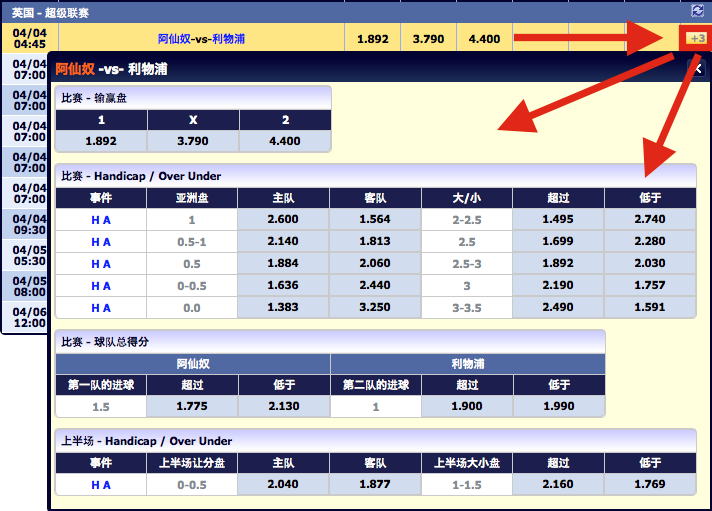Select 阿仙奴 team goals under 2.130
The height and width of the screenshot is (511, 712).
click(284, 406)
